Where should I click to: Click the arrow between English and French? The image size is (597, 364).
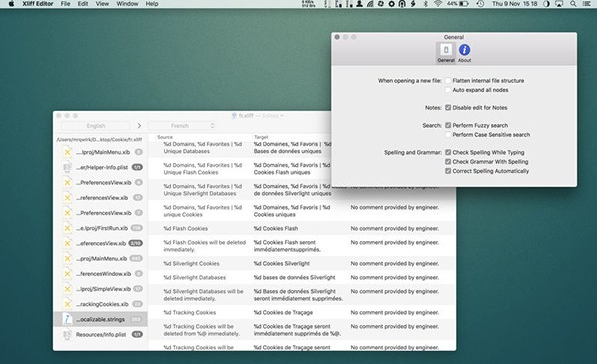tap(139, 126)
